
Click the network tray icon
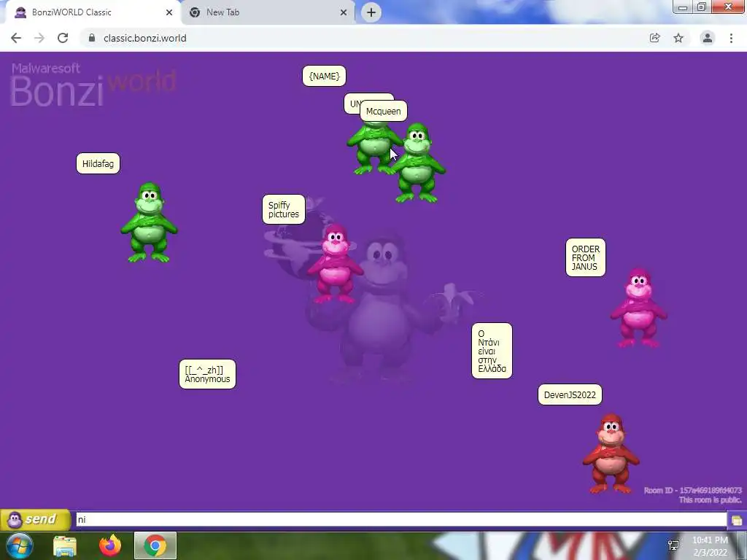[673, 545]
